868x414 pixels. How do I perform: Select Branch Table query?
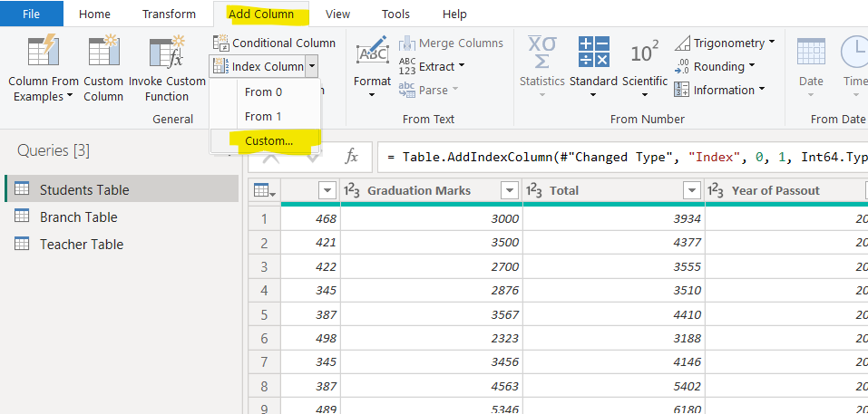pos(78,217)
